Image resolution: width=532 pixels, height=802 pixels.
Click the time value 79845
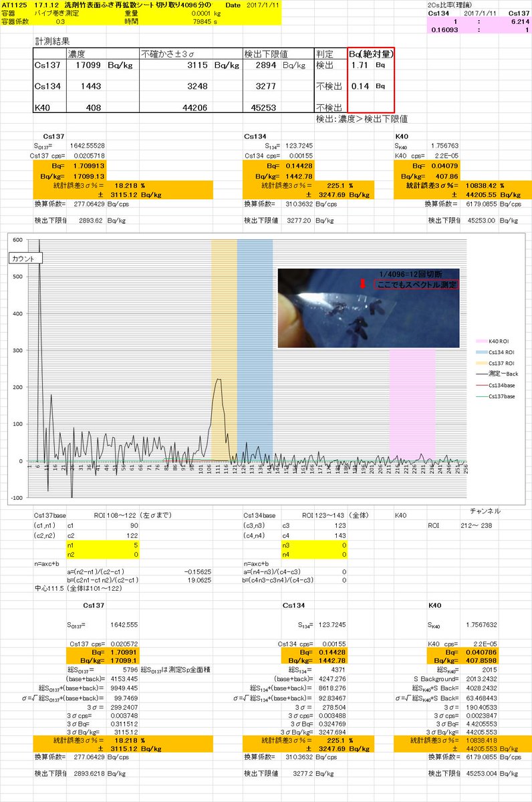click(x=202, y=21)
